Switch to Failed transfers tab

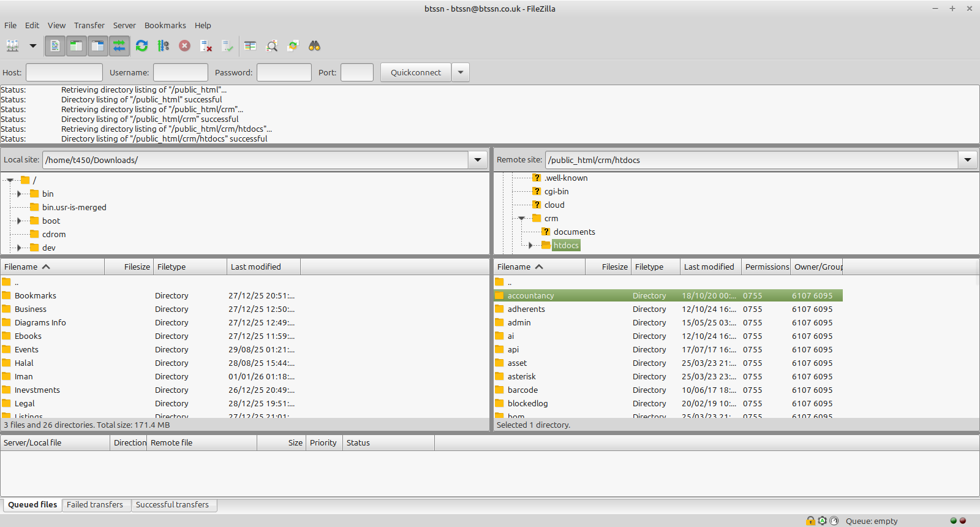95,505
